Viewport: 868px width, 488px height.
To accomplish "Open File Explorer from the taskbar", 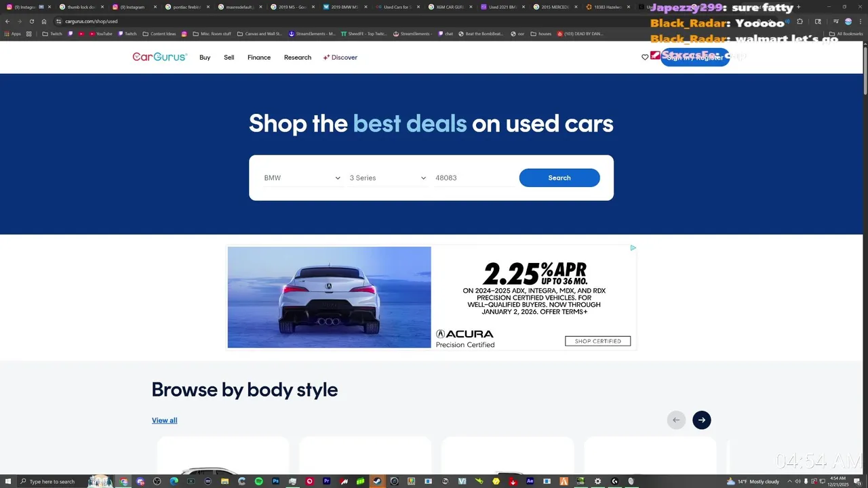I will pos(224,481).
